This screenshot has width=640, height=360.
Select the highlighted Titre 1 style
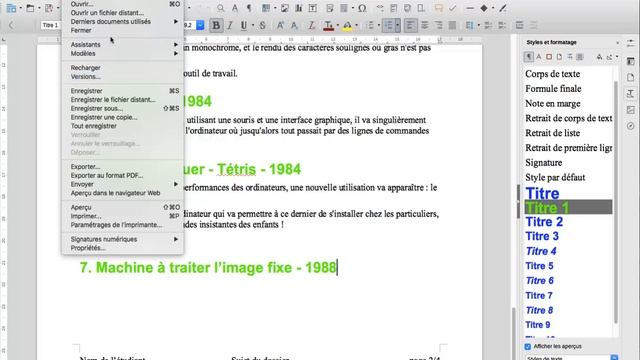pos(568,207)
